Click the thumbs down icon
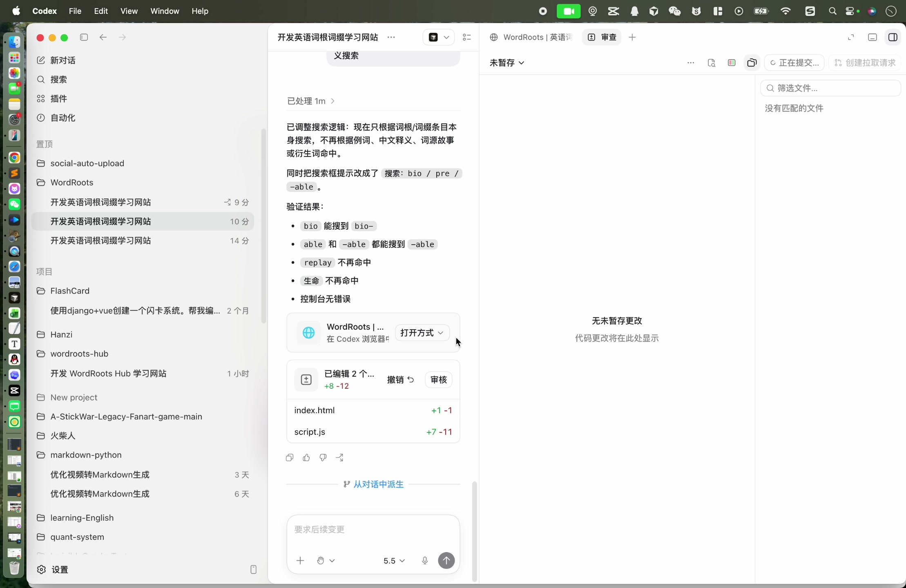The width and height of the screenshot is (906, 588). coord(323,458)
